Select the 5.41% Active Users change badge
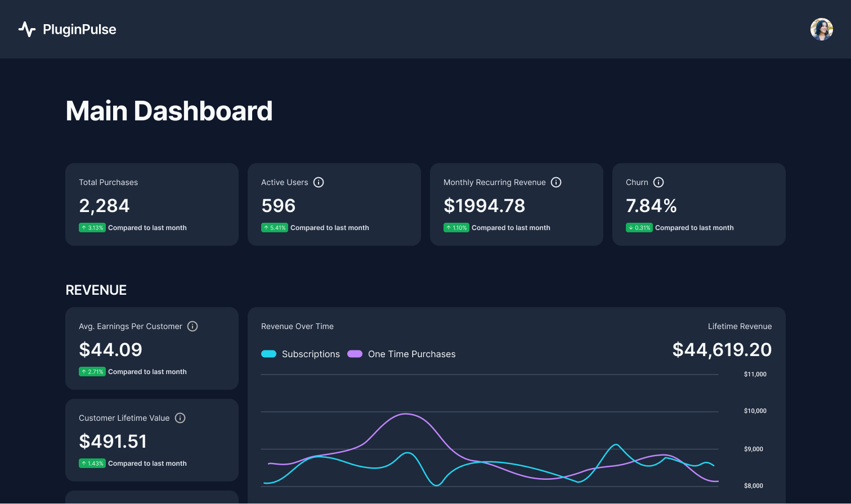The image size is (851, 504). [275, 228]
